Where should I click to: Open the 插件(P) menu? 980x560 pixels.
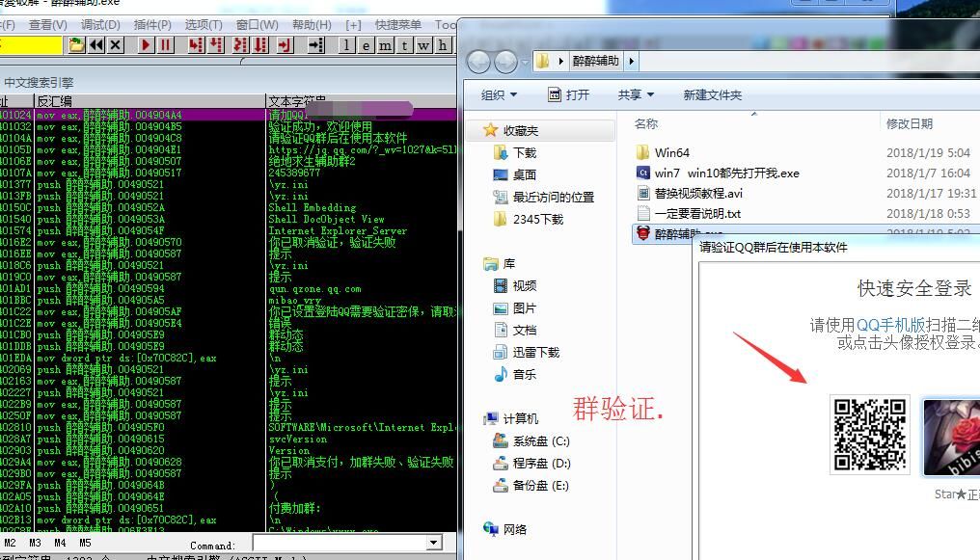coord(151,24)
